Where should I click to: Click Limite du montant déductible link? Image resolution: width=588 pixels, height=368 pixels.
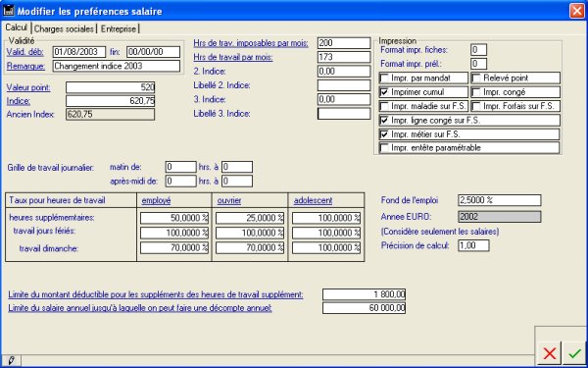coord(156,294)
